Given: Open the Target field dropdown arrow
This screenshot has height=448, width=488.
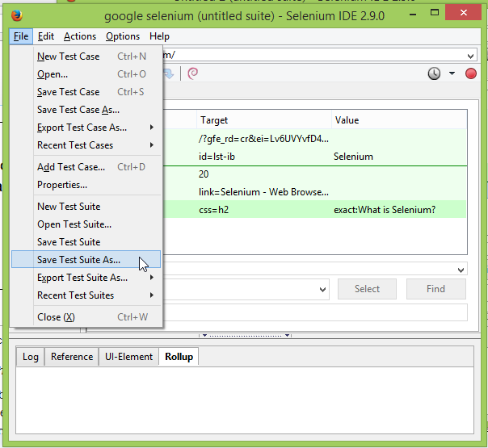Looking at the screenshot, I should point(322,290).
